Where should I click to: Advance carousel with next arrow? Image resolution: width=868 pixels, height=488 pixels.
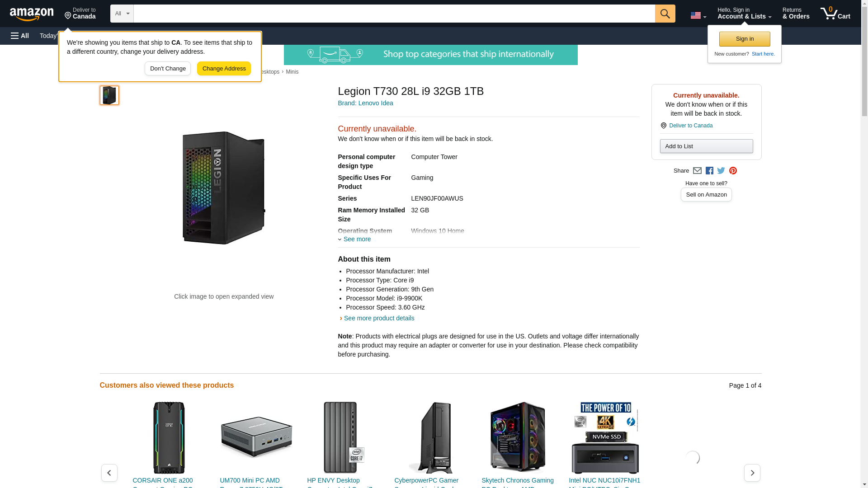tap(752, 473)
